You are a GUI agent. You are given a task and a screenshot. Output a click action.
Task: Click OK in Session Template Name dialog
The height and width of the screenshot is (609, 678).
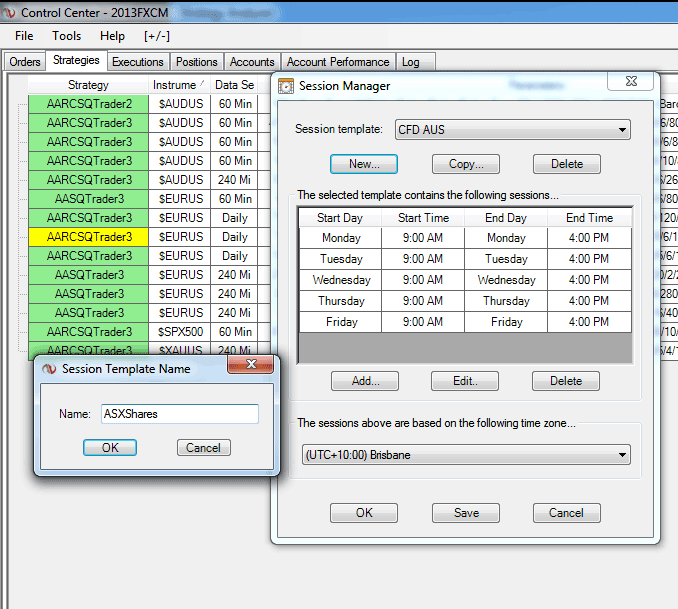click(110, 448)
